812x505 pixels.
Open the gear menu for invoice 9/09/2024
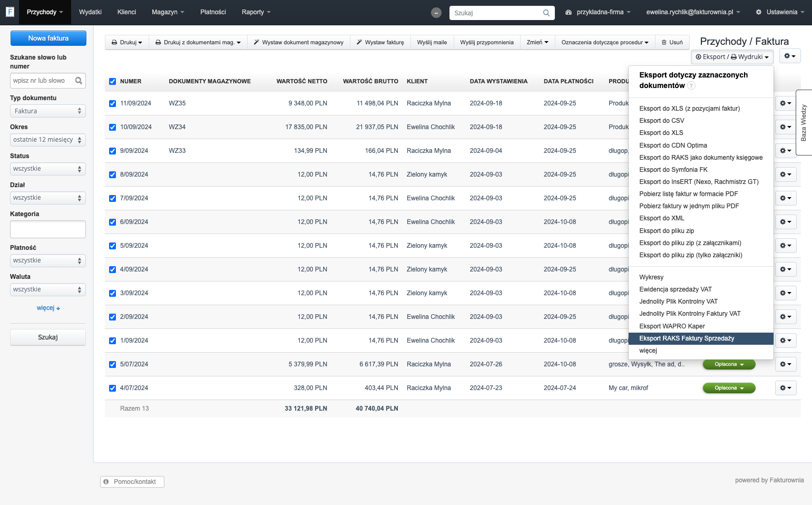786,151
